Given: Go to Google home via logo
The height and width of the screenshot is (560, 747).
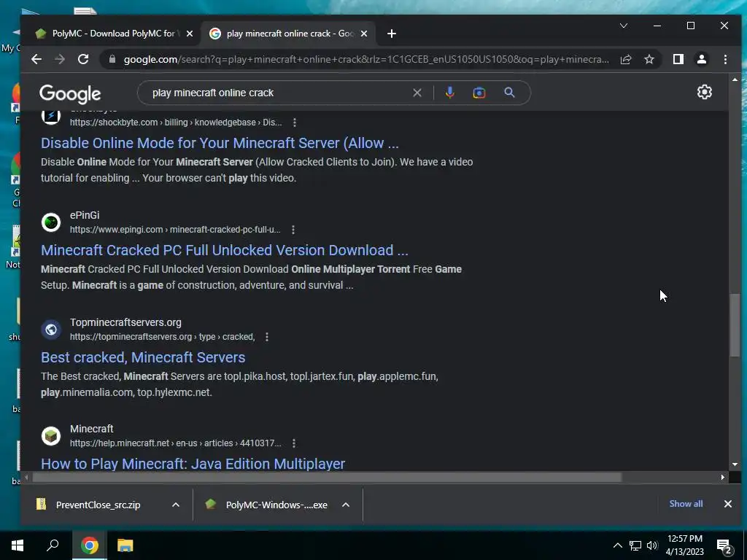Looking at the screenshot, I should tap(70, 93).
